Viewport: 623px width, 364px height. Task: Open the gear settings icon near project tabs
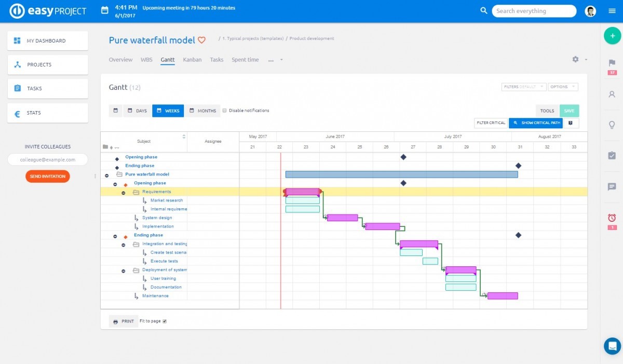pyautogui.click(x=575, y=59)
